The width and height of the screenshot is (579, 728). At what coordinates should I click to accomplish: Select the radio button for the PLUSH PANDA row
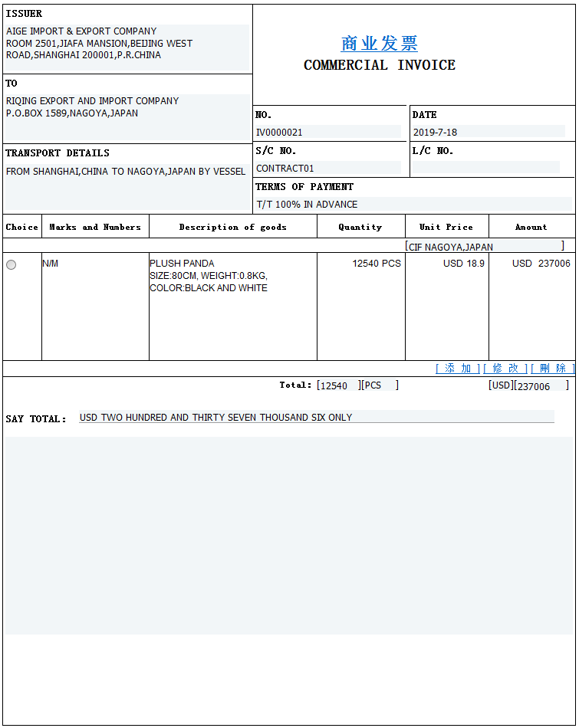click(11, 264)
